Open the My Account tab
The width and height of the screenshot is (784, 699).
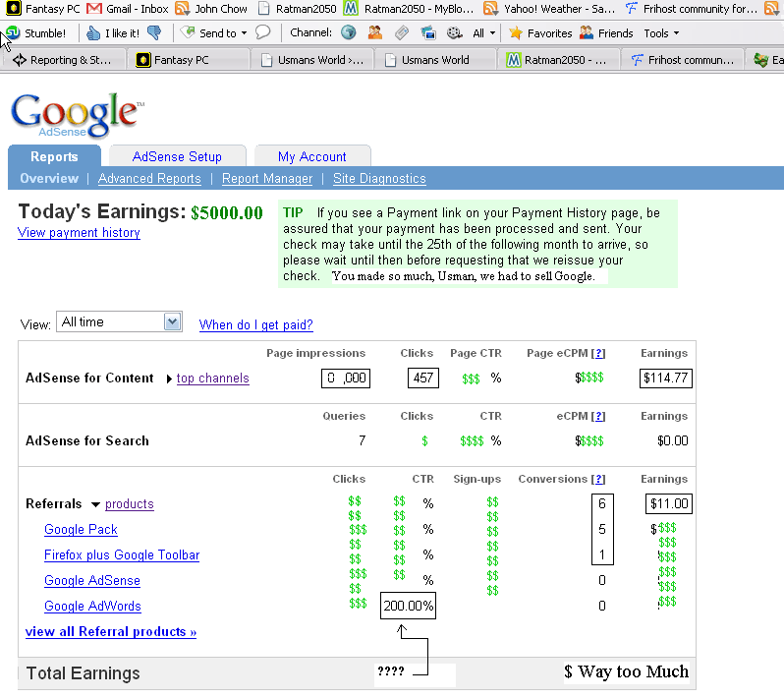(312, 156)
